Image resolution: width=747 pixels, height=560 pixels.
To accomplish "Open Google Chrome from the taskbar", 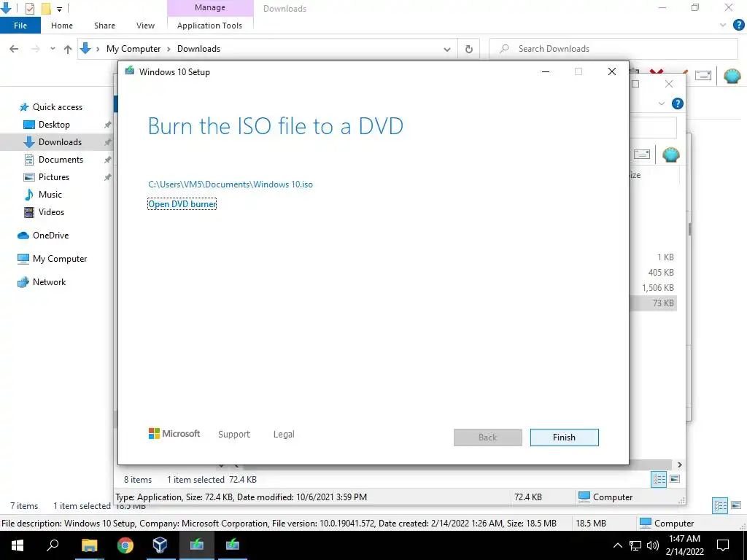I will click(125, 545).
